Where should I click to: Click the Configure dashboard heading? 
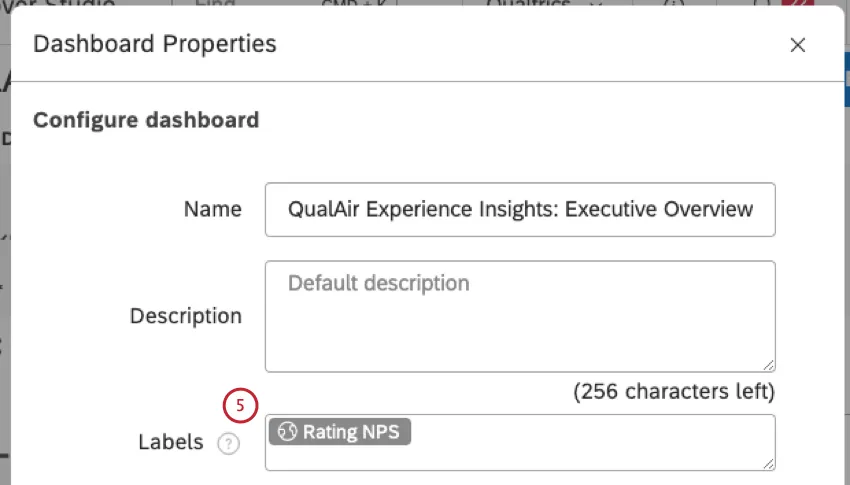(146, 120)
